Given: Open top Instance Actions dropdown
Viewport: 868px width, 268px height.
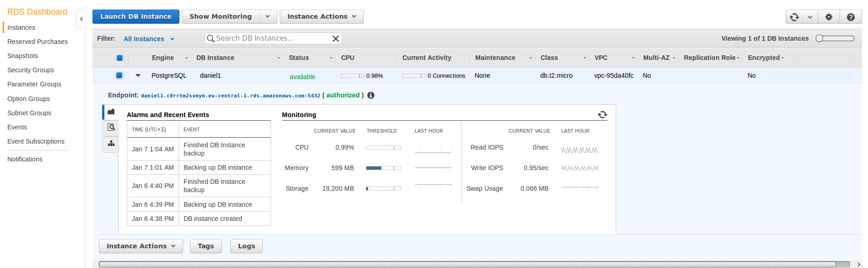Looking at the screenshot, I should coord(321,16).
